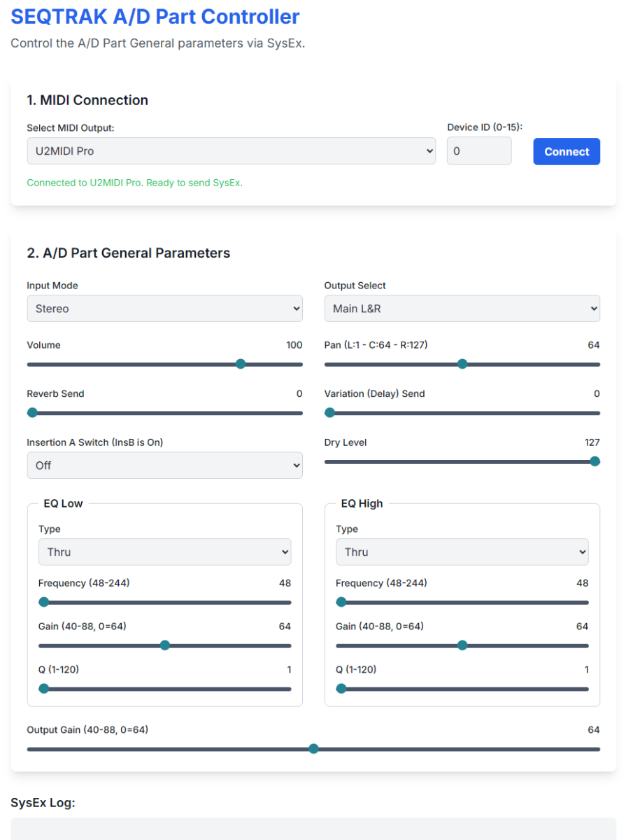626x840 pixels.
Task: Click the Volume slider handle
Action: click(241, 364)
